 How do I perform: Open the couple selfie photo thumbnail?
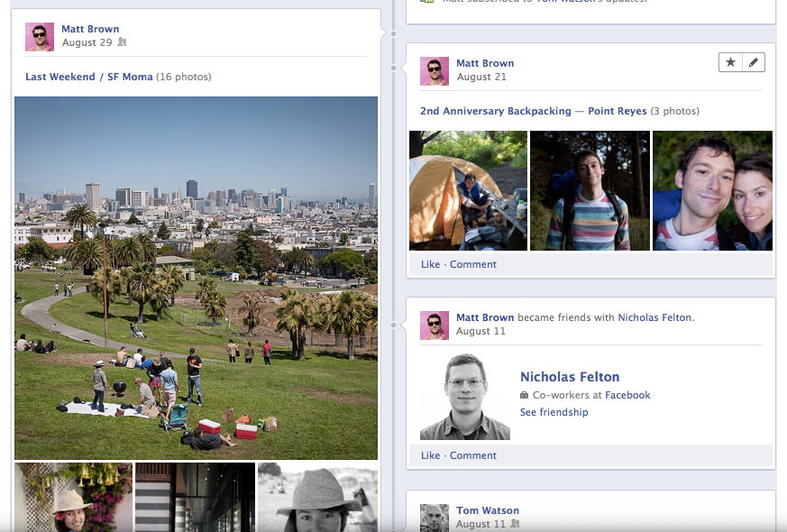[712, 191]
